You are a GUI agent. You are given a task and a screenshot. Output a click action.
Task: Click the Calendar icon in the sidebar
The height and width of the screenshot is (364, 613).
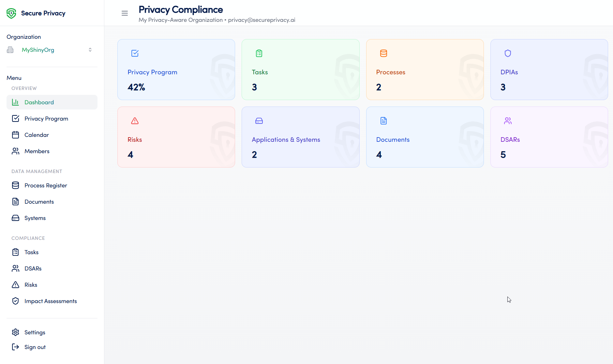pyautogui.click(x=16, y=135)
